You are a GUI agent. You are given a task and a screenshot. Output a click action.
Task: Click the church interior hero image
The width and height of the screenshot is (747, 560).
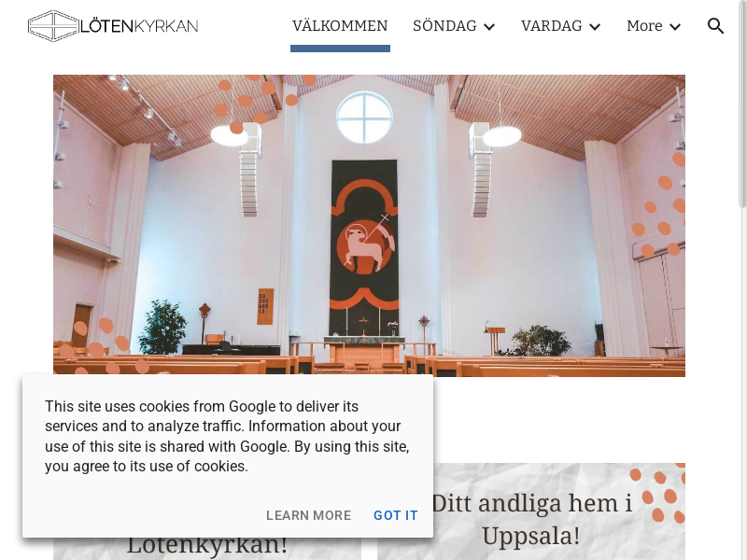click(369, 225)
